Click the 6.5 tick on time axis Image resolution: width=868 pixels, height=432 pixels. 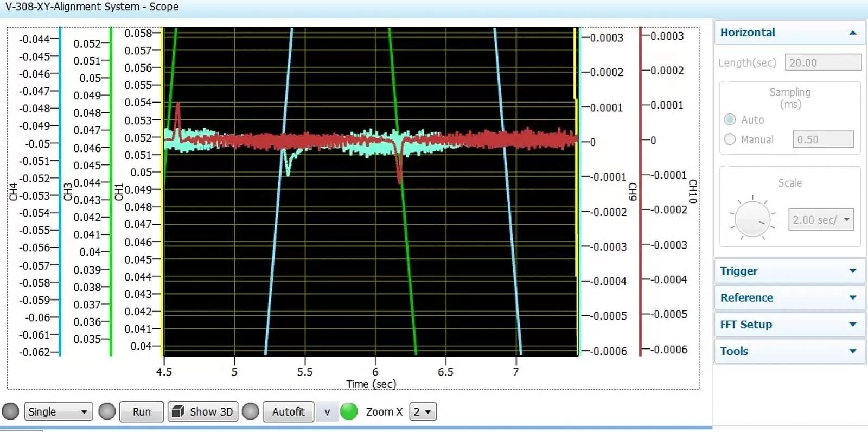[x=445, y=372]
